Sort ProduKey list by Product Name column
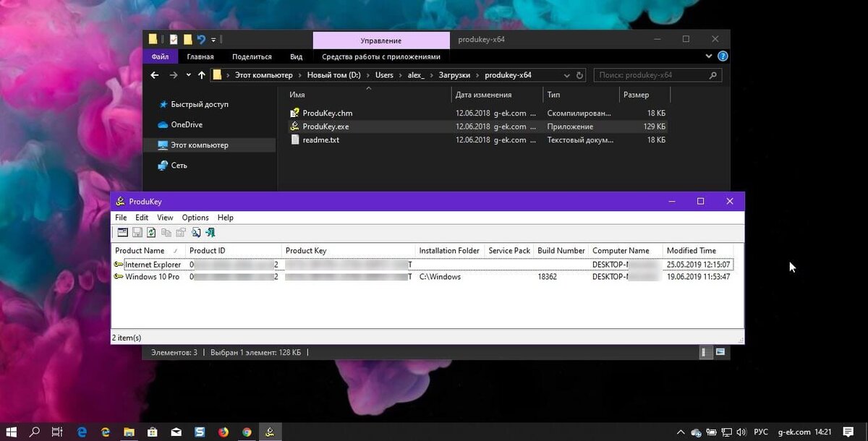 click(148, 251)
